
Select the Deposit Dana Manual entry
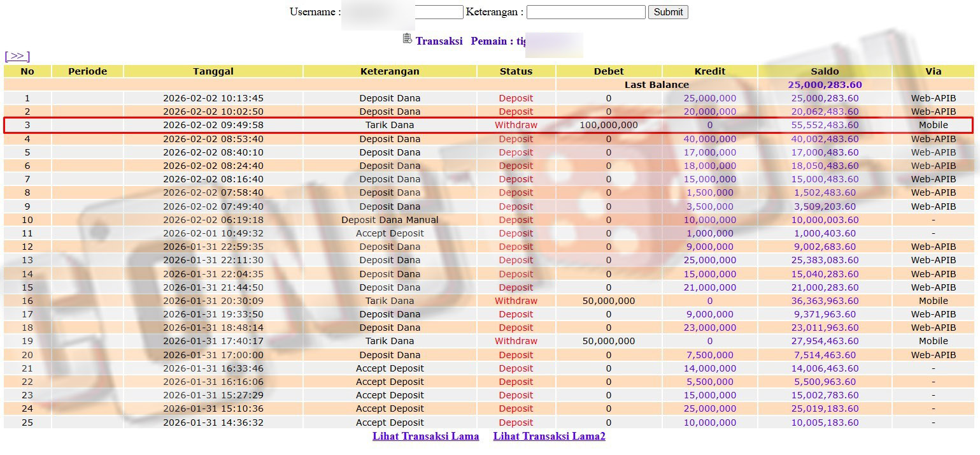click(x=390, y=220)
